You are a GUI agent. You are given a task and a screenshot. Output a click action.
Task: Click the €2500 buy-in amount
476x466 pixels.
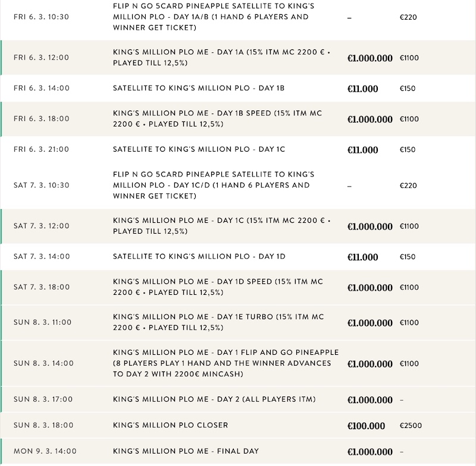pyautogui.click(x=410, y=426)
